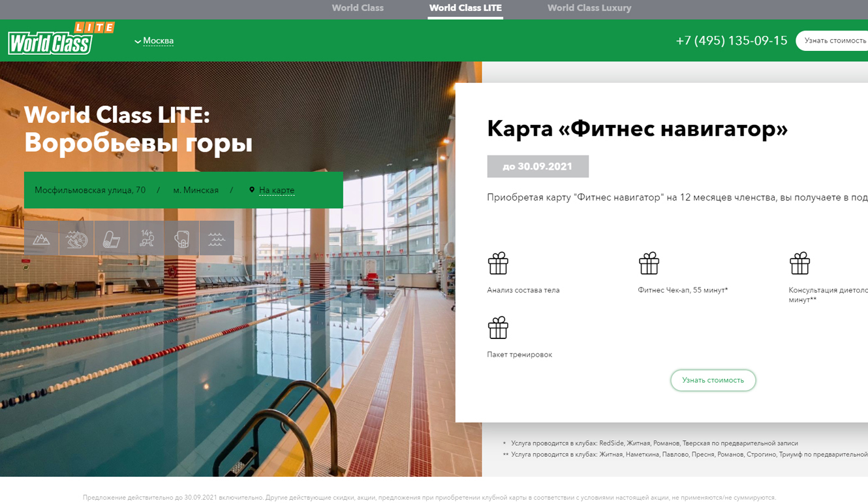Click gift icon above Фитнес Чек-ап
The height and width of the screenshot is (503, 868).
click(x=649, y=263)
